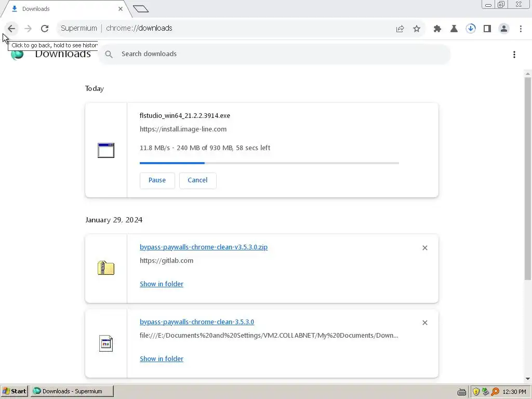Select Downloads - Supermium taskbar button
The image size is (532, 399).
coord(72,391)
